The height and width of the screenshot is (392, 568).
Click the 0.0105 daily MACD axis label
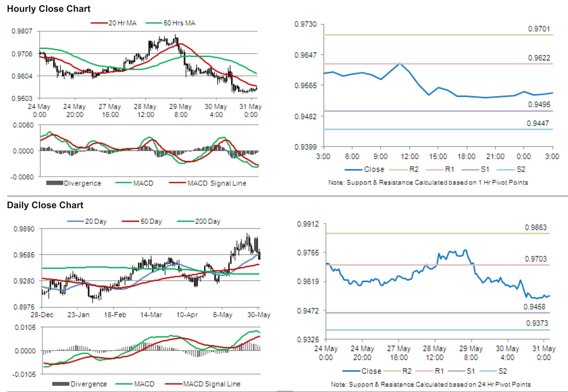pyautogui.click(x=25, y=327)
